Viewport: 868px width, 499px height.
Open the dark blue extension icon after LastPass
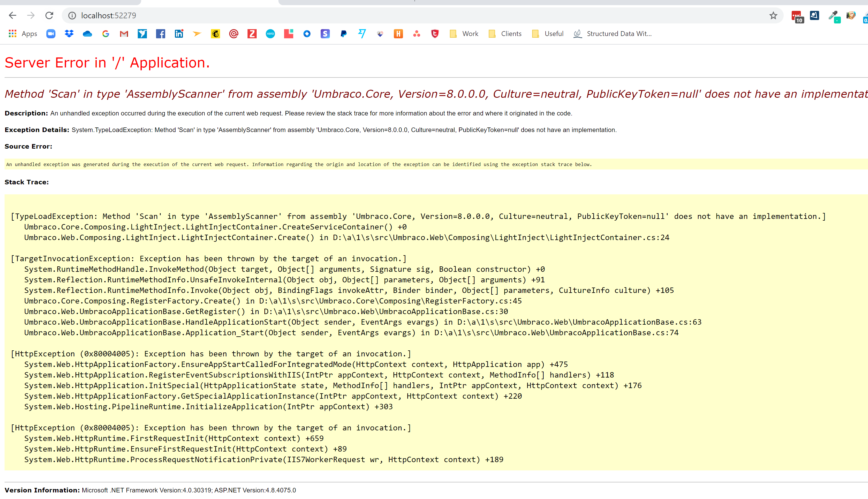click(815, 15)
